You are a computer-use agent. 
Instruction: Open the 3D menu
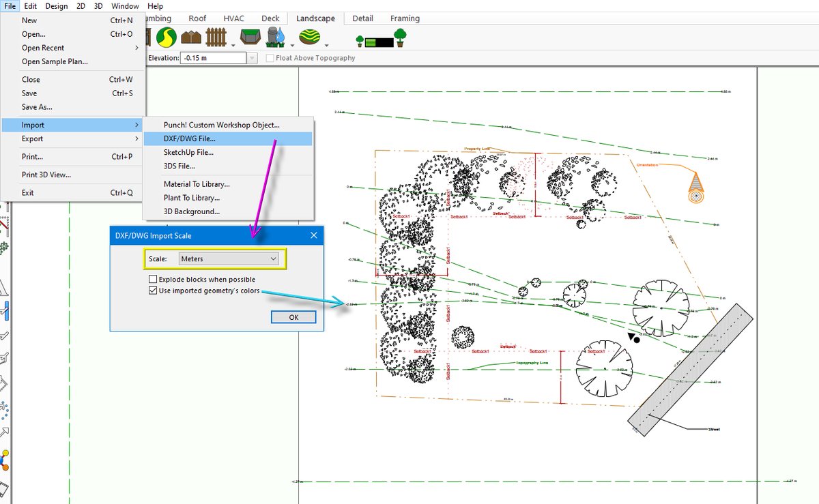[98, 6]
